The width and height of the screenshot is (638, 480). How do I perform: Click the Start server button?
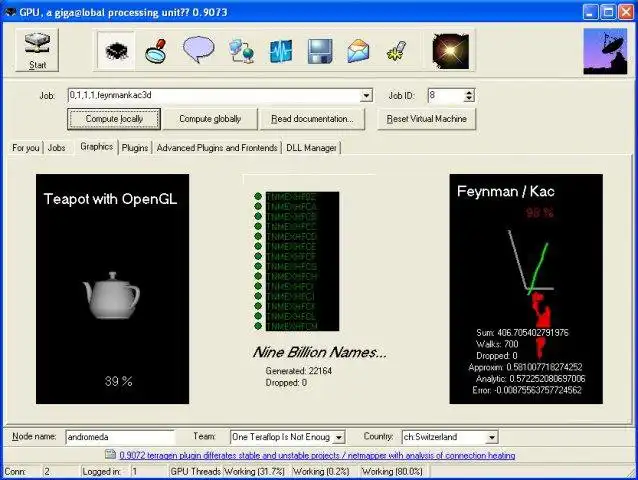point(37,50)
